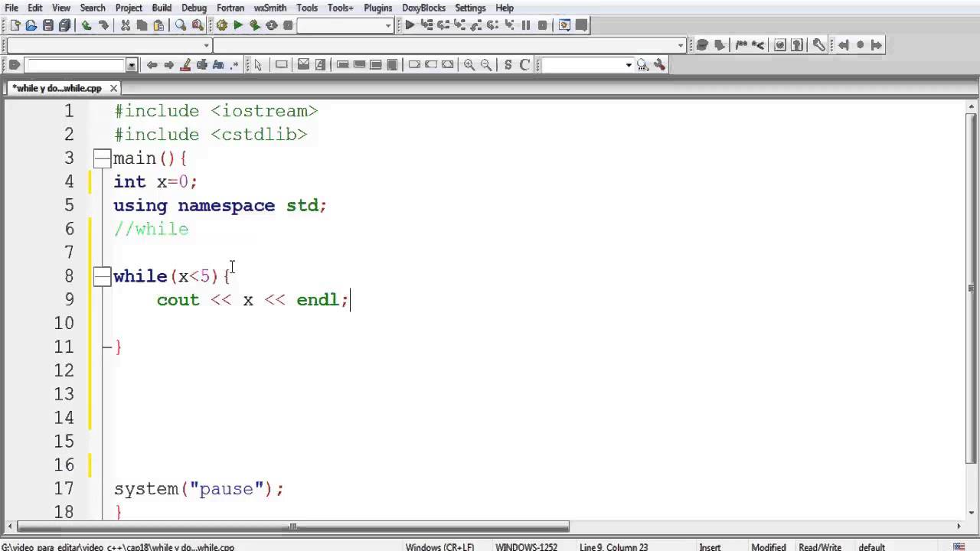Open Find dialog magnifier icon
Screen dimensions: 980x551
[x=181, y=25]
